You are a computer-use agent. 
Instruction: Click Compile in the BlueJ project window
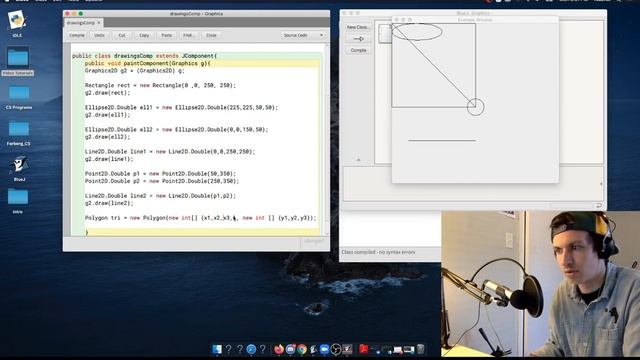coord(358,50)
